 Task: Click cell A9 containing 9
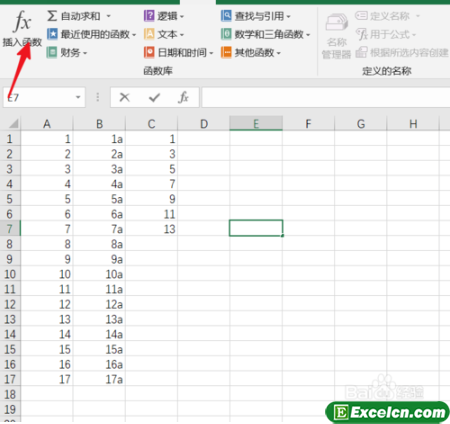click(x=47, y=259)
